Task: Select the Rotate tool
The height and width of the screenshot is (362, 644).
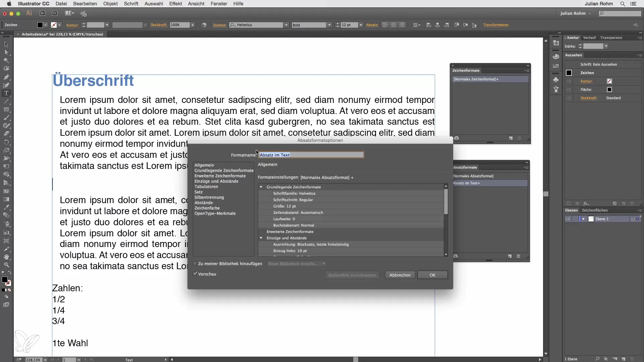Action: pos(6,142)
